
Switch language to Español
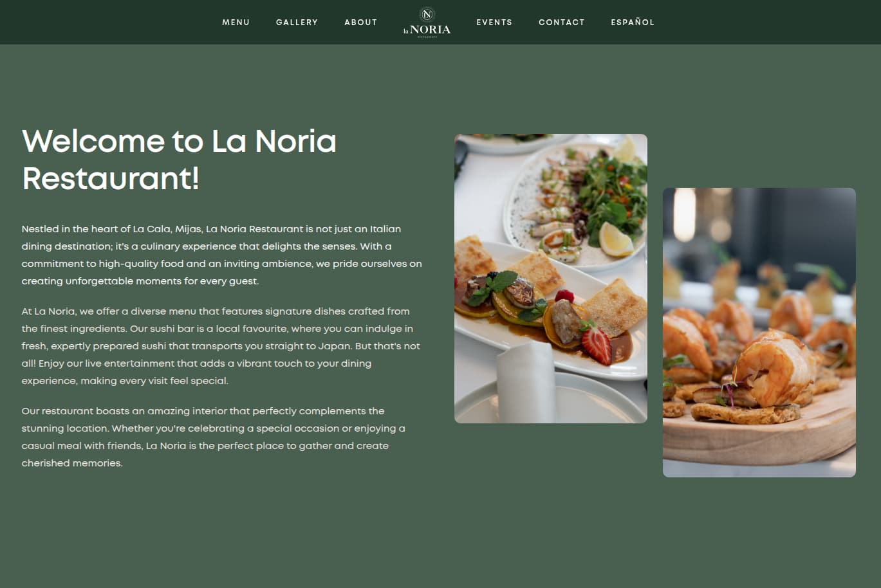[633, 22]
